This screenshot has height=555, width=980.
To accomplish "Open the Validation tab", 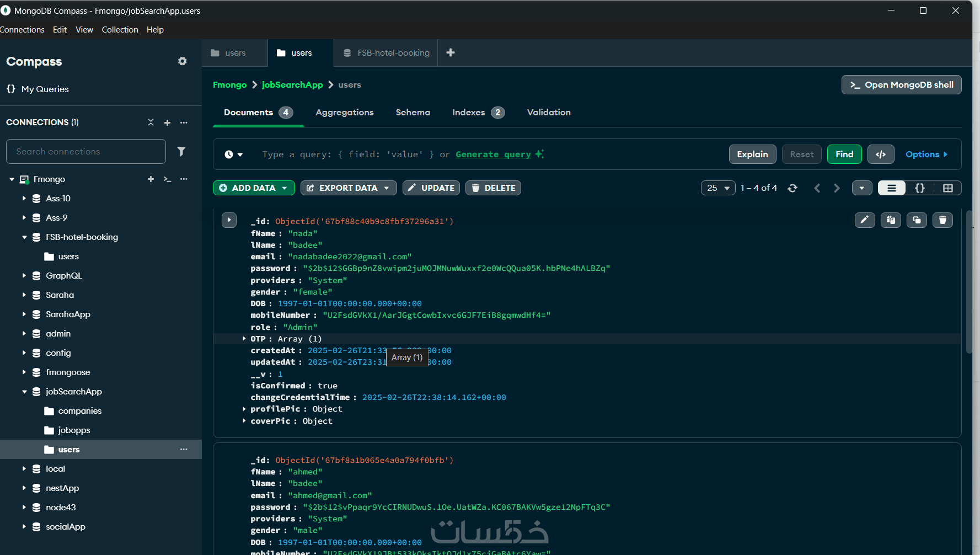I will coord(549,113).
